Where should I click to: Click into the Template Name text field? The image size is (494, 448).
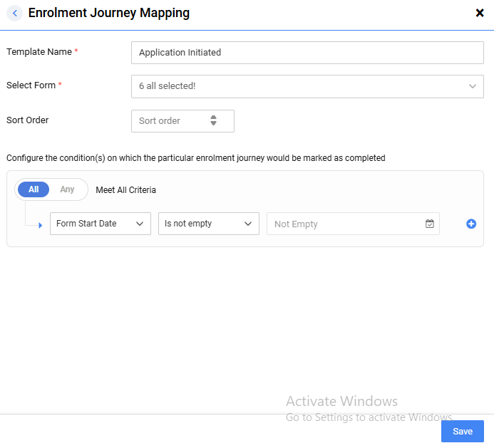click(x=307, y=53)
